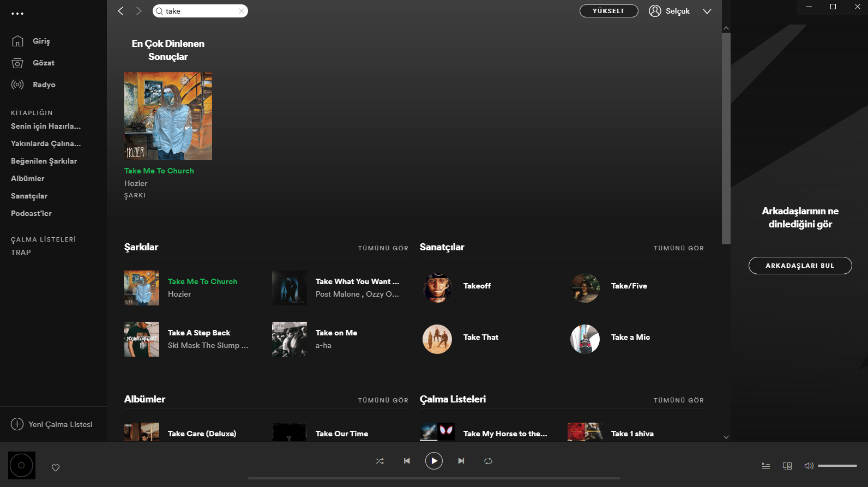Click Take A Step Back cover art
Image resolution: width=868 pixels, height=487 pixels.
142,339
